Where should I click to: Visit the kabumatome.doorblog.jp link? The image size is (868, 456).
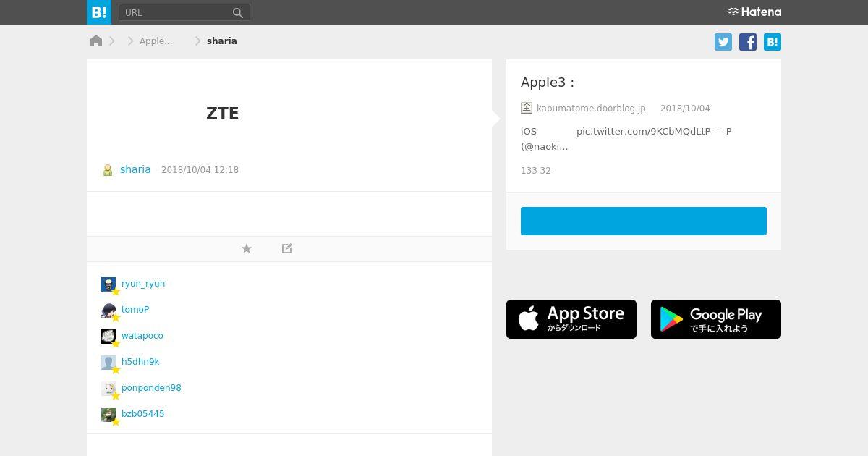[591, 109]
